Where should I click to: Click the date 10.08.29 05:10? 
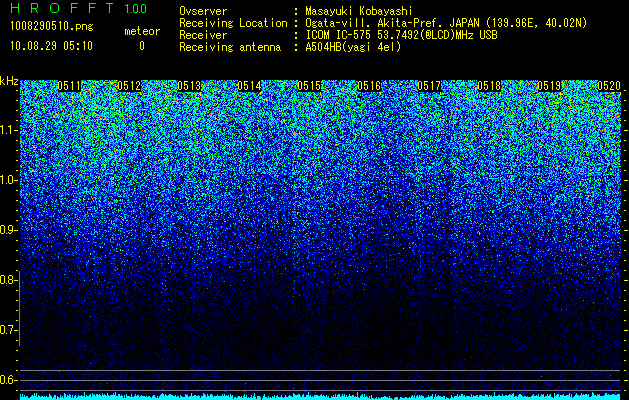51,46
